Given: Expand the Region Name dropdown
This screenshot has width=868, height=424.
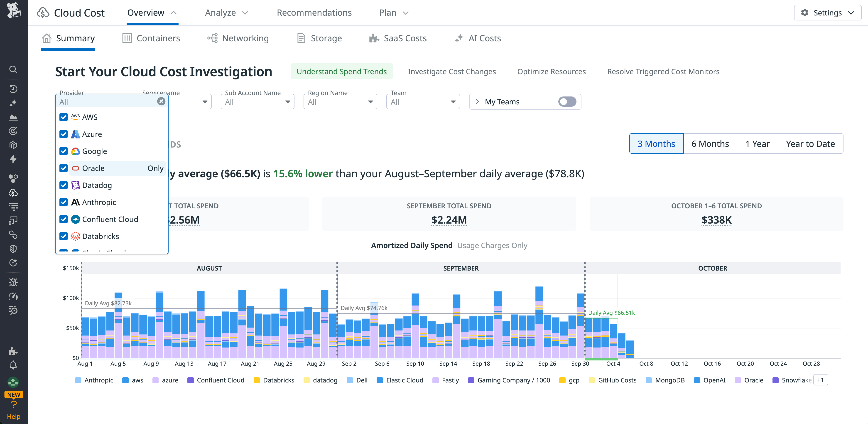Looking at the screenshot, I should [371, 101].
